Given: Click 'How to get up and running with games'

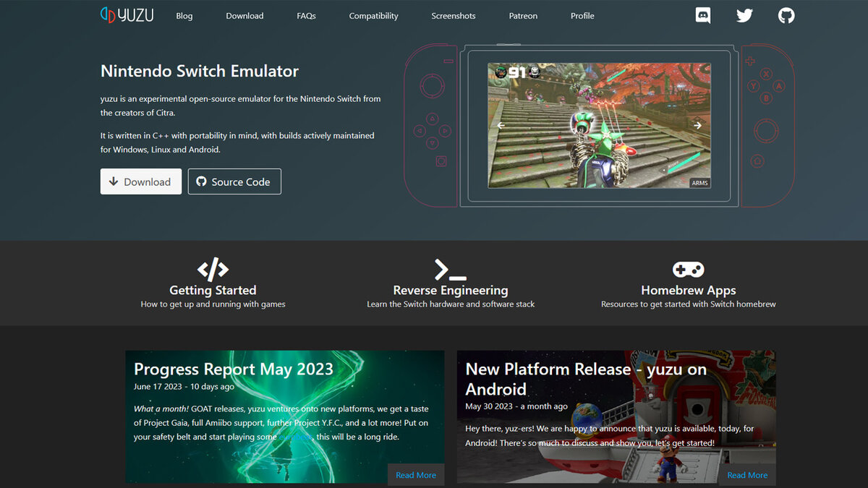Looking at the screenshot, I should 213,304.
